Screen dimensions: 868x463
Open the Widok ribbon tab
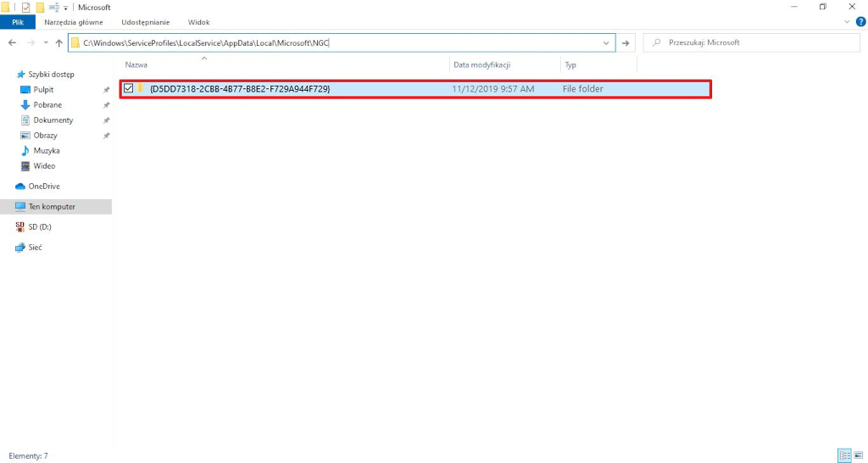click(198, 22)
